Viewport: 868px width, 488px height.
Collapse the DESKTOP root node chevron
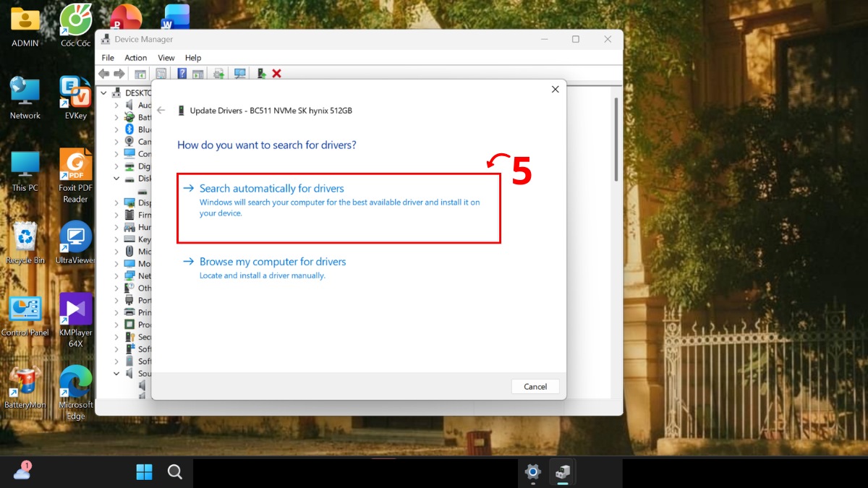point(104,93)
